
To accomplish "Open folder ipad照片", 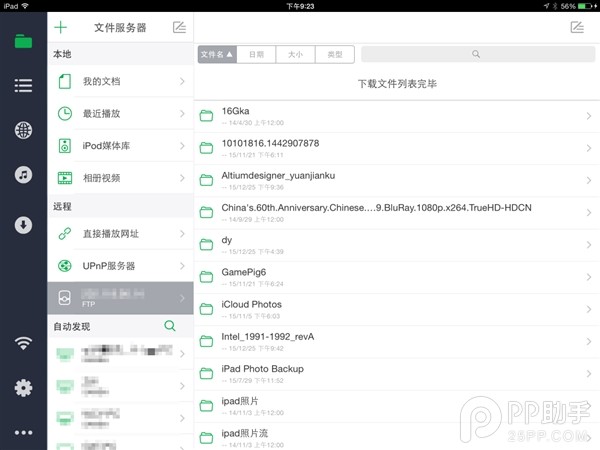I will (397, 406).
